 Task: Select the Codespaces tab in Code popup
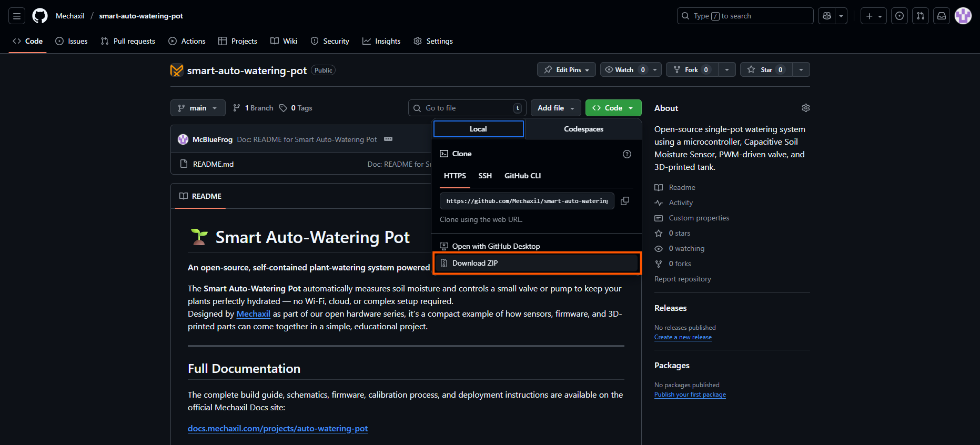[583, 129]
